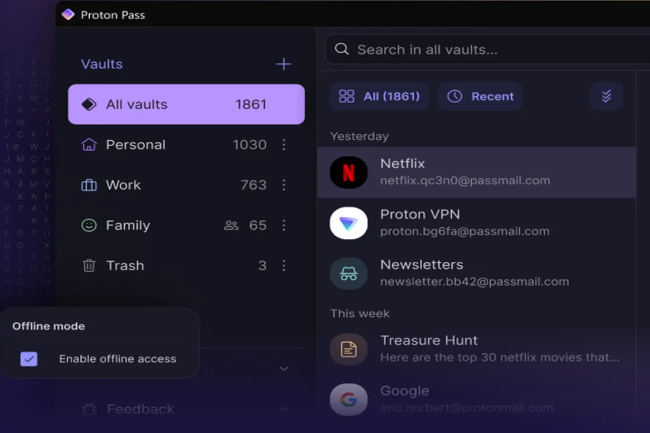The image size is (650, 433).
Task: Click the Netflix logo icon
Action: click(x=349, y=172)
